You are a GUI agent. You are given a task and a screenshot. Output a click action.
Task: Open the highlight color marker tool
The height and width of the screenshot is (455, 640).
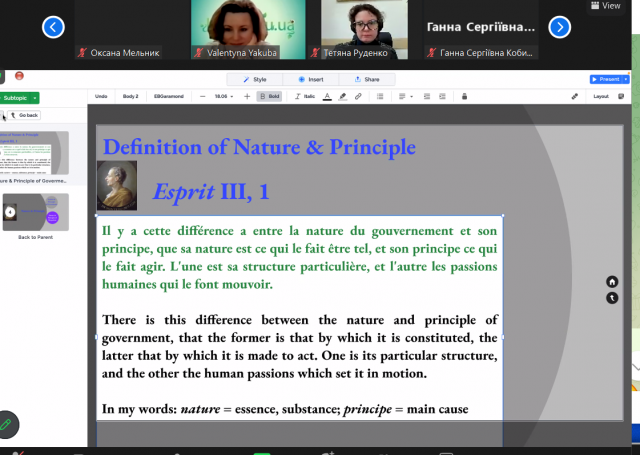coord(342,97)
